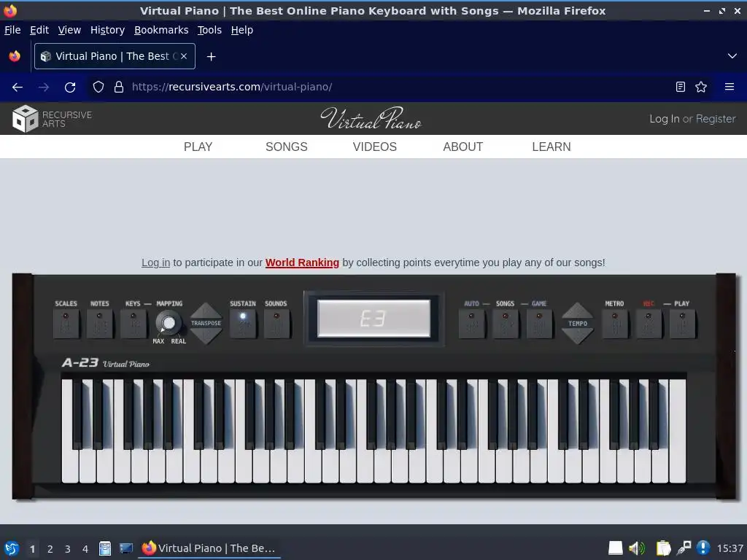Open a new tab with the plus button
Image resolution: width=747 pixels, height=560 pixels.
(x=211, y=57)
